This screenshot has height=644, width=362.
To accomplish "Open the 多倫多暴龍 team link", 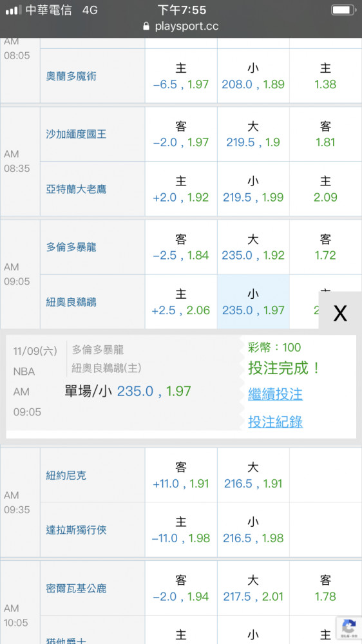I will 71,248.
